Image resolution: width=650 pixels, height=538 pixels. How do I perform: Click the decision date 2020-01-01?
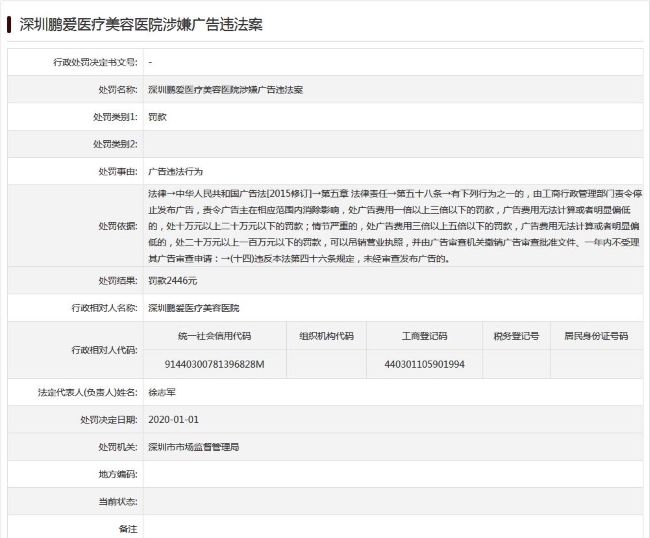pyautogui.click(x=173, y=419)
